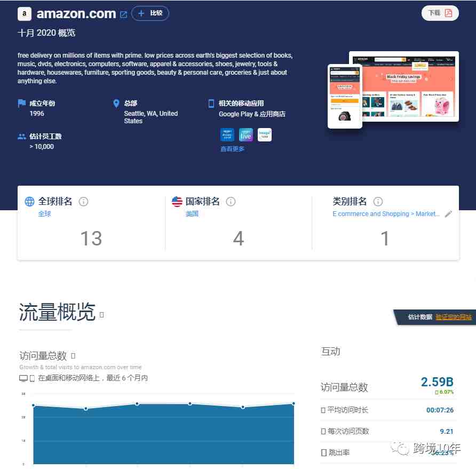Click 查看更多 link under apps
Image resolution: width=476 pixels, height=469 pixels.
click(232, 149)
